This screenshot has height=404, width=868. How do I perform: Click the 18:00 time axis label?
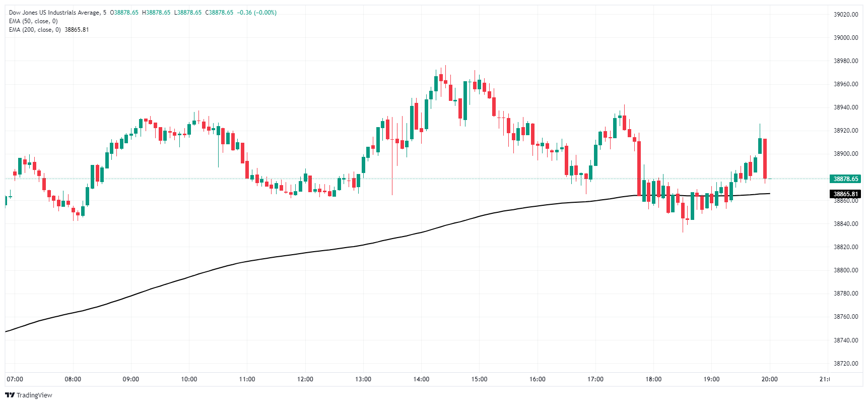(653, 379)
